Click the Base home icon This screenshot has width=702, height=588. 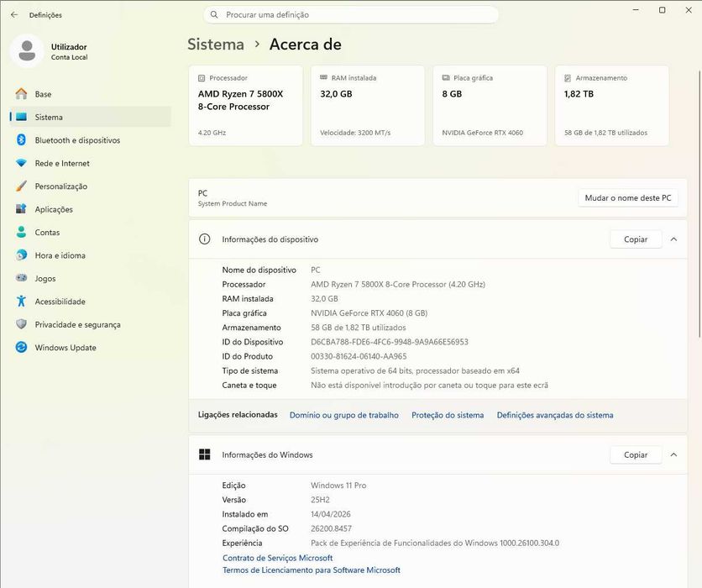tap(21, 93)
